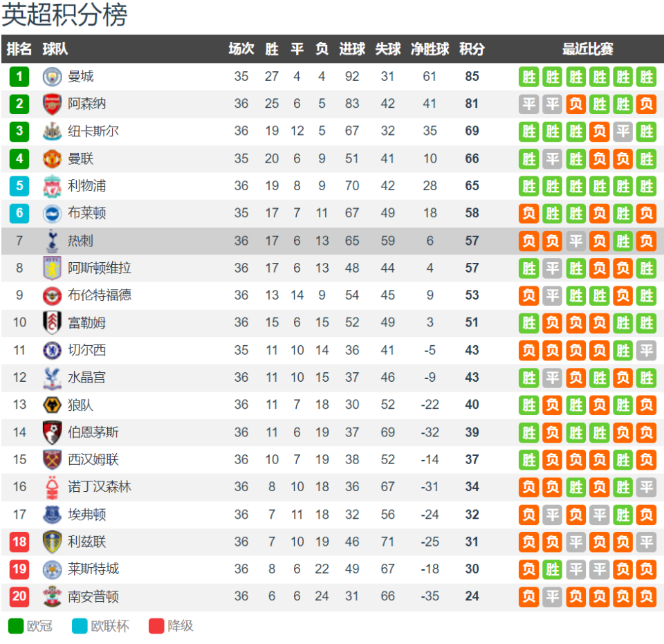This screenshot has height=644, width=664.
Task: Open the 阿斯顿维拉 team link
Action: (100, 268)
